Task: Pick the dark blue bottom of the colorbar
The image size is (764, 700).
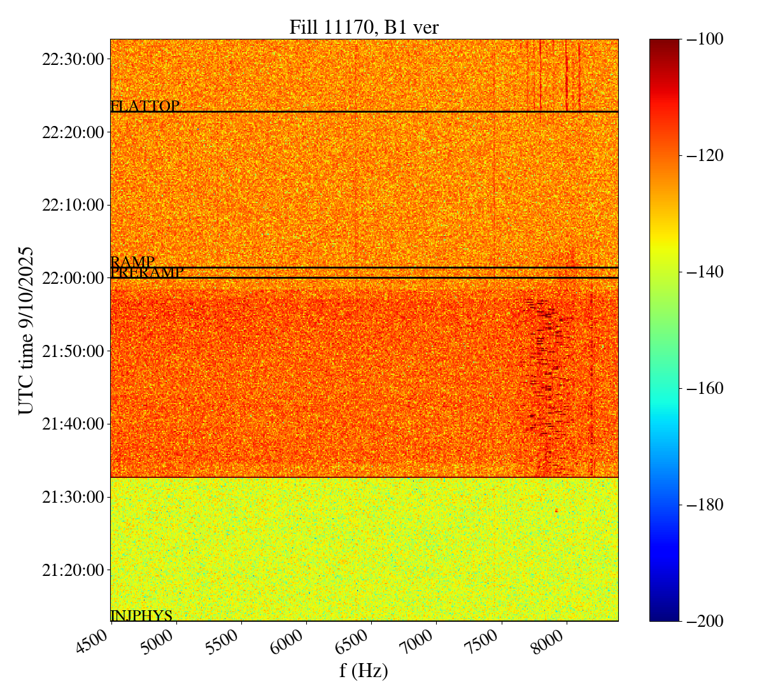Action: (x=664, y=617)
